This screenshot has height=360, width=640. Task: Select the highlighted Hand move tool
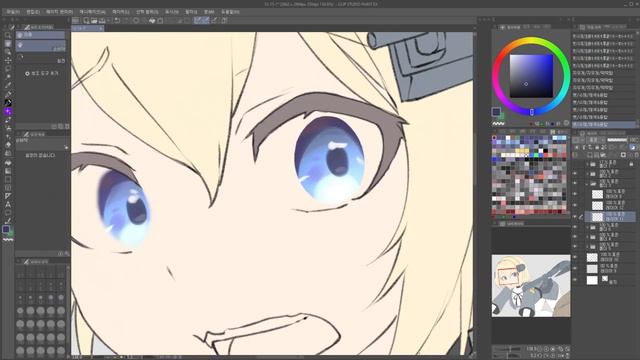click(x=8, y=43)
